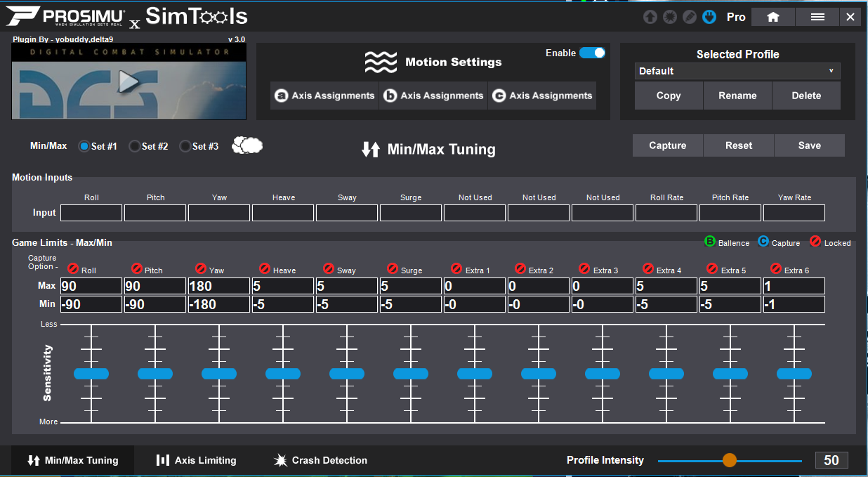Screen dimensions: 868x477
Task: Open the b Axis Assignments section
Action: tap(434, 96)
